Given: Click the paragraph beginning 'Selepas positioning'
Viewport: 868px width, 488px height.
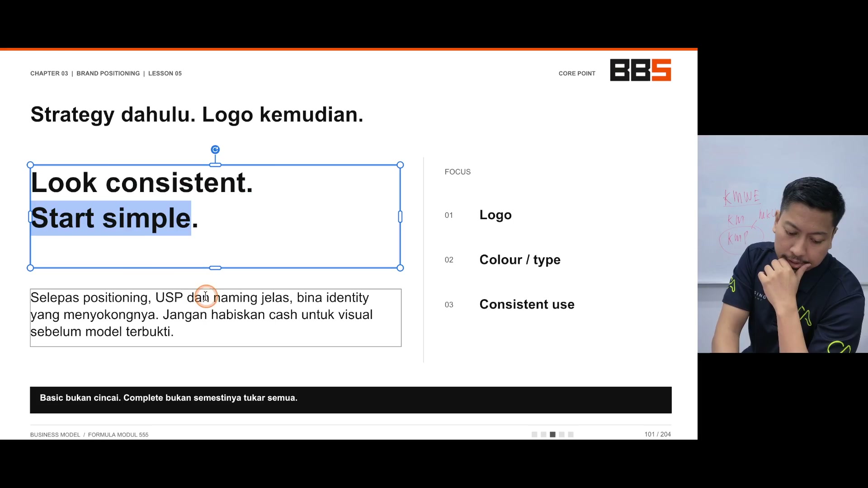Looking at the screenshot, I should click(x=216, y=318).
